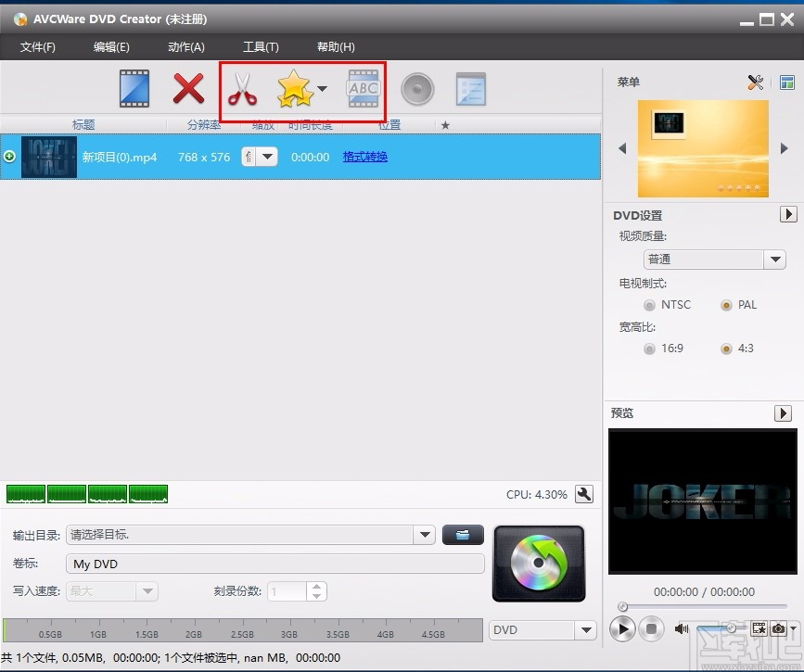Viewport: 804px width, 672px height.
Task: Click the 格式转换 conversion link
Action: click(364, 157)
